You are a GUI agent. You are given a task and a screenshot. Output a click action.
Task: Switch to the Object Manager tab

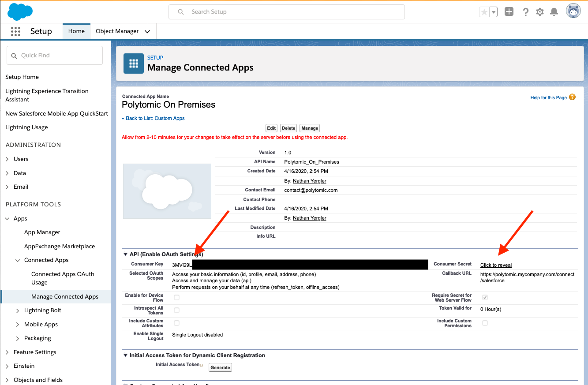(117, 31)
